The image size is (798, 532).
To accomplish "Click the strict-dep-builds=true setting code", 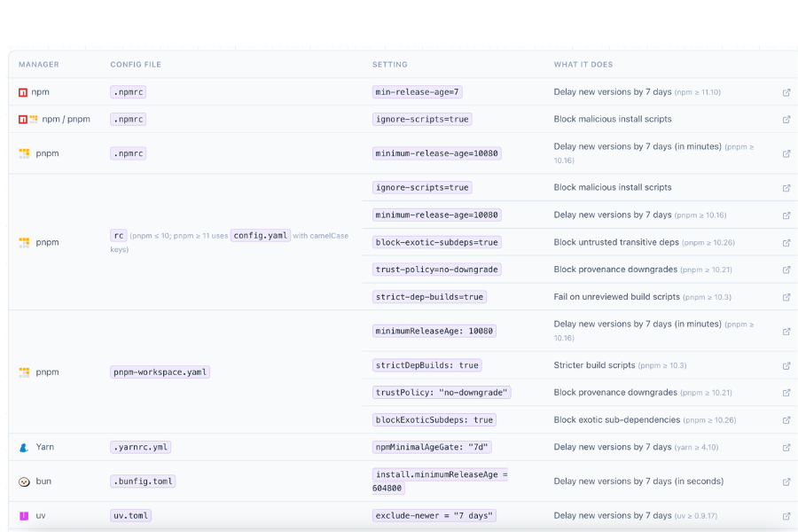I will point(430,297).
